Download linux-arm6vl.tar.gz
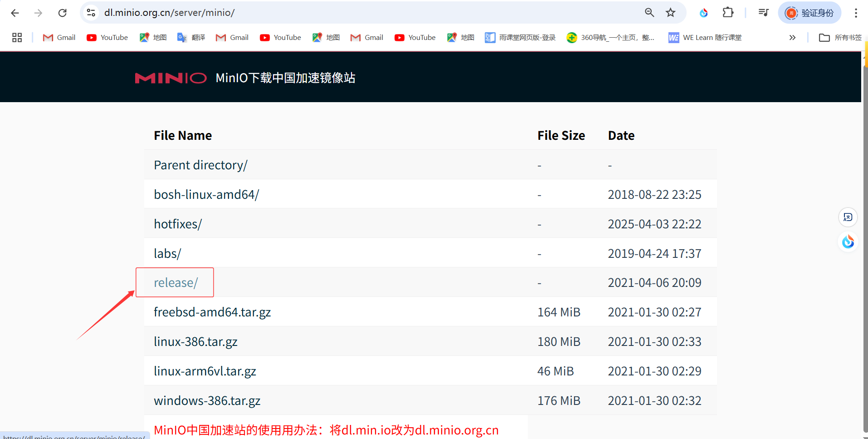 click(x=205, y=371)
